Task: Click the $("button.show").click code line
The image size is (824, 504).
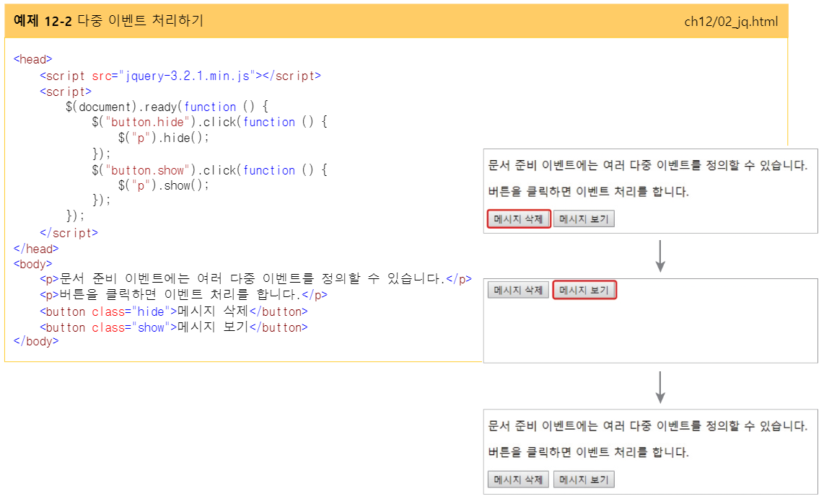Action: tap(210, 170)
